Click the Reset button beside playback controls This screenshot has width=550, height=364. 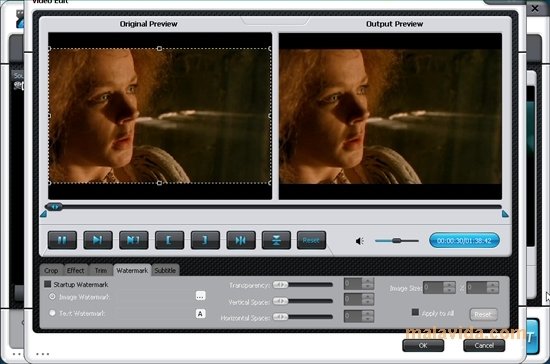[x=311, y=240]
